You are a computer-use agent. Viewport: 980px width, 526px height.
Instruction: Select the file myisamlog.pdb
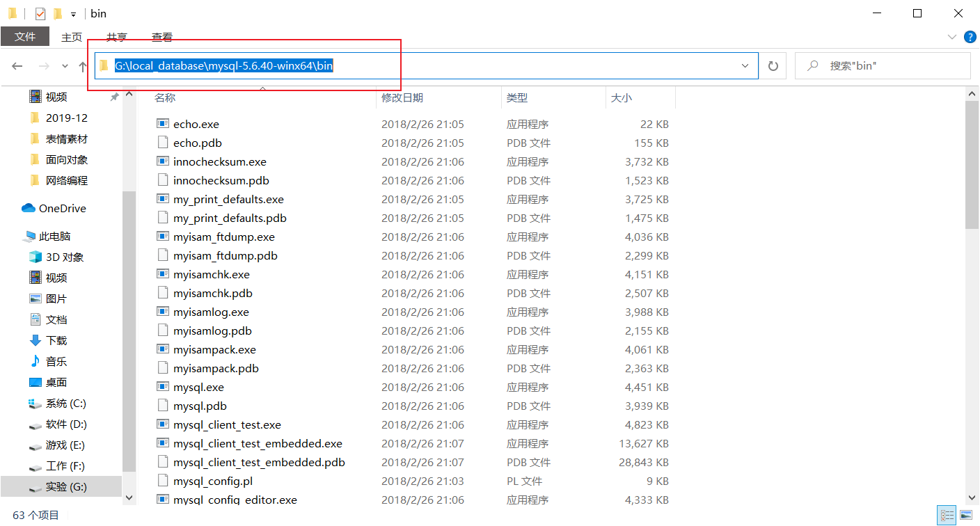point(212,330)
